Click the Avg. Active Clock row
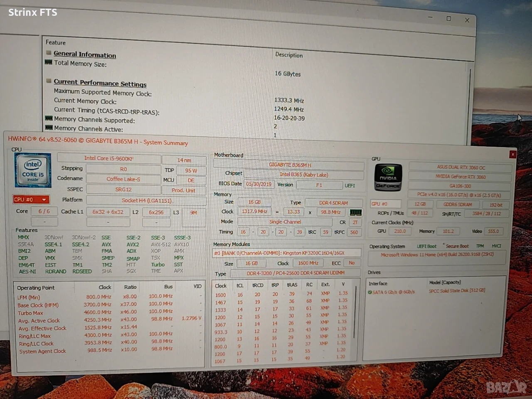532x399 pixels. click(x=109, y=320)
